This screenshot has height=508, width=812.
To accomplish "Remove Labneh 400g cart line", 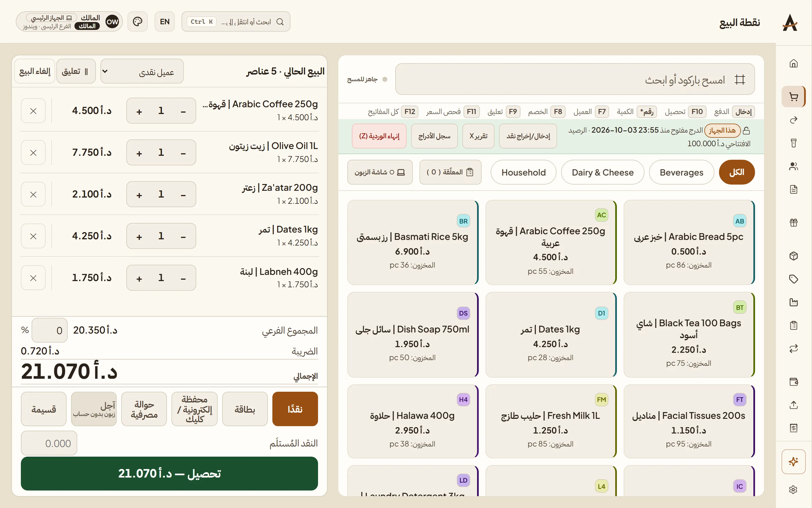I will pyautogui.click(x=33, y=278).
